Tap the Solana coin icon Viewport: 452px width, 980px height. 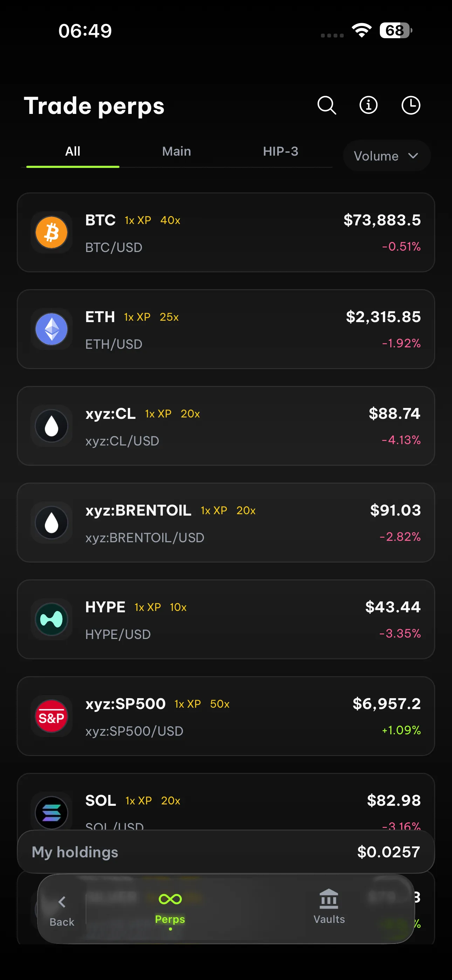tap(52, 812)
